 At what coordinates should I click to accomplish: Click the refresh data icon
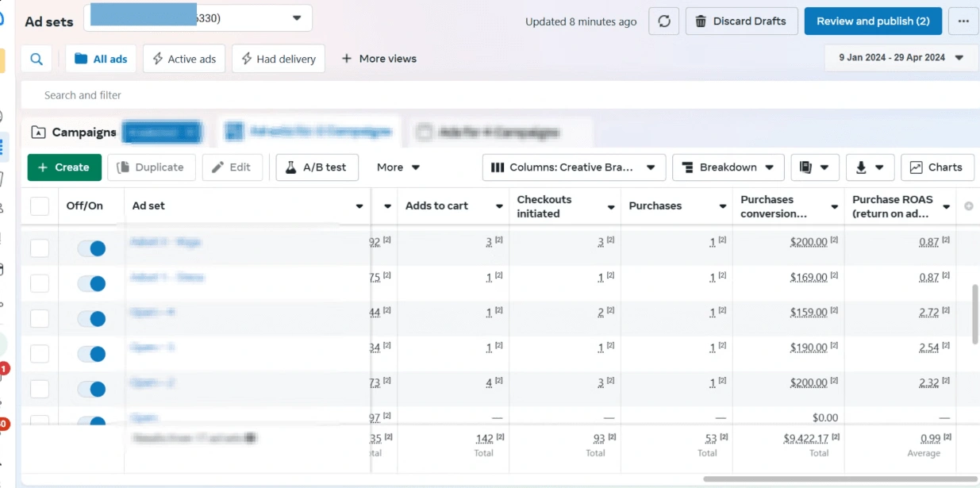663,21
